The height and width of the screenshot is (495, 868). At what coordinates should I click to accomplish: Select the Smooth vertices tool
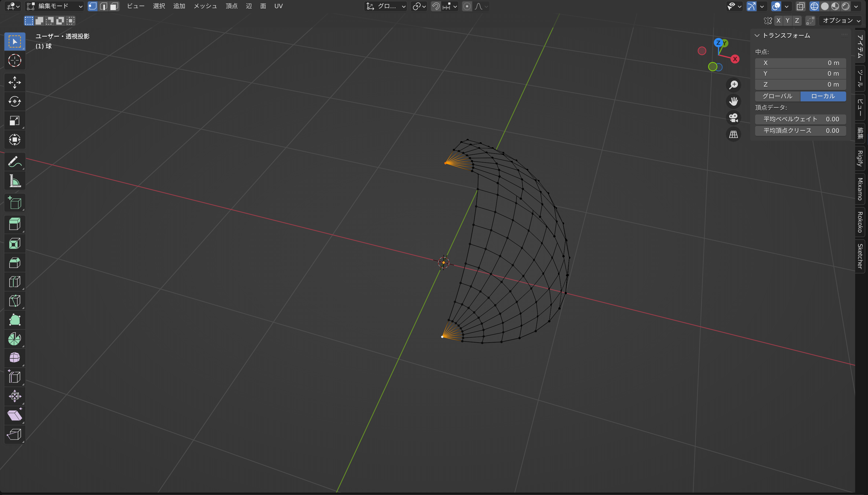point(15,358)
